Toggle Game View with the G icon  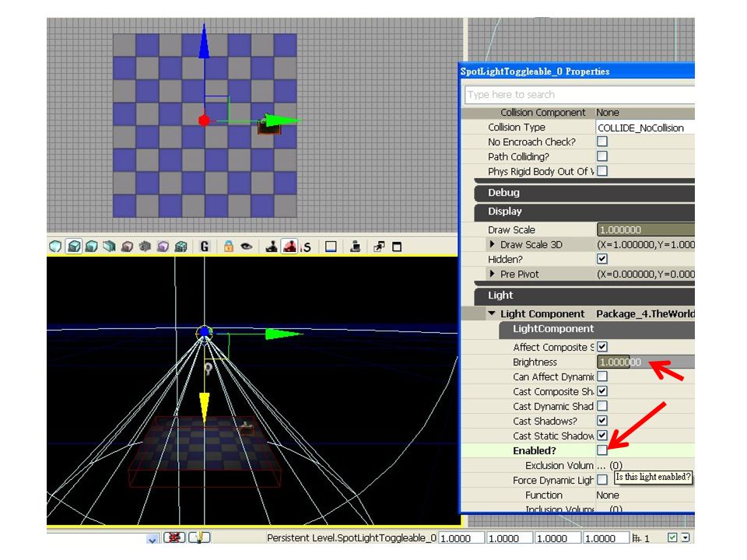pos(205,247)
